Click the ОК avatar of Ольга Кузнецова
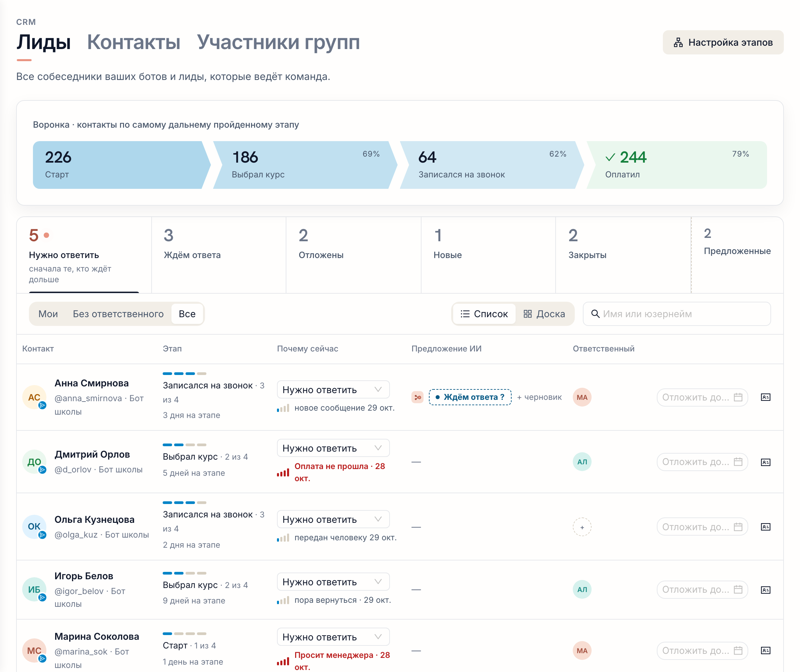The width and height of the screenshot is (800, 672). 34,527
